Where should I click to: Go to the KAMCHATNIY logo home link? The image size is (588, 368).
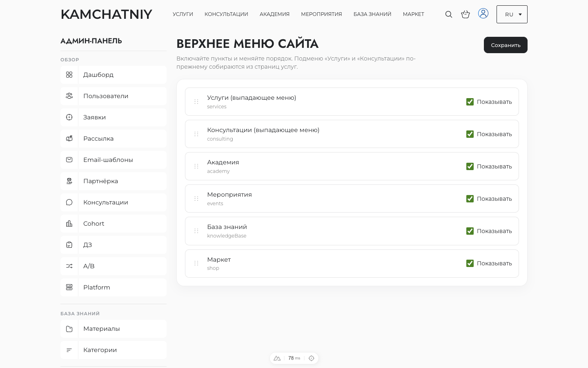(x=107, y=14)
